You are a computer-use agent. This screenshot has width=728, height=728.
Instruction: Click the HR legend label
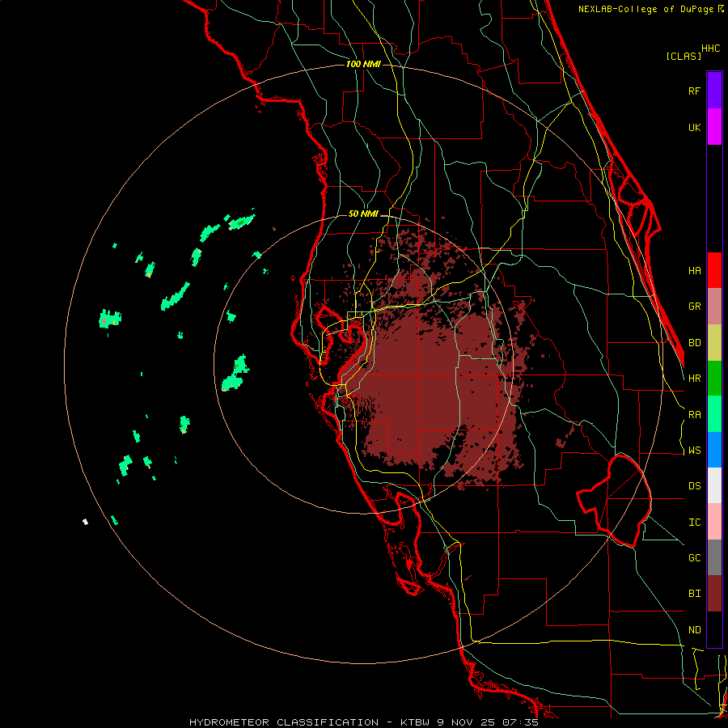pyautogui.click(x=694, y=379)
